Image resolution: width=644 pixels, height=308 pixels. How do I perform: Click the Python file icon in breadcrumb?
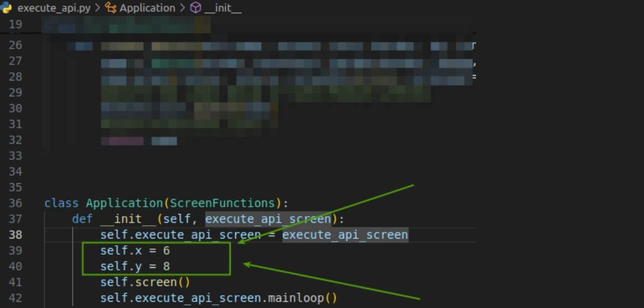click(x=7, y=8)
